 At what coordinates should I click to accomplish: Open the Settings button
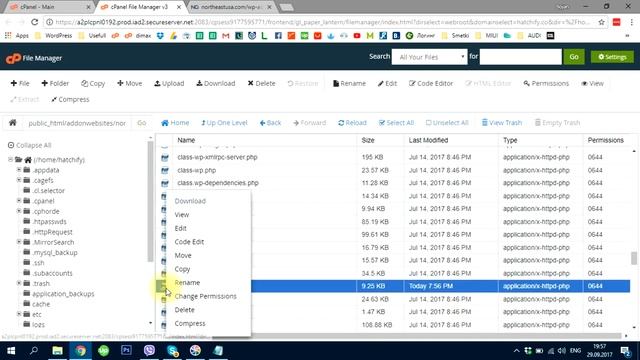612,57
